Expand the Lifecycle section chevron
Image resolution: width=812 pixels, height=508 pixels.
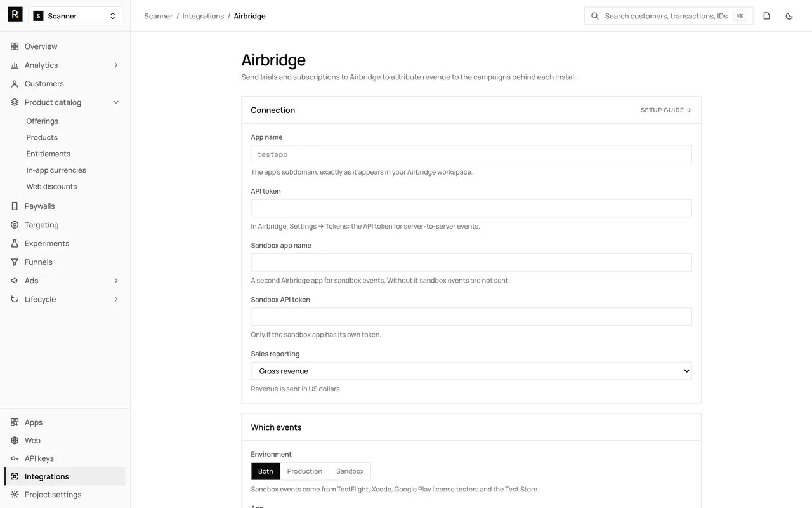[116, 299]
